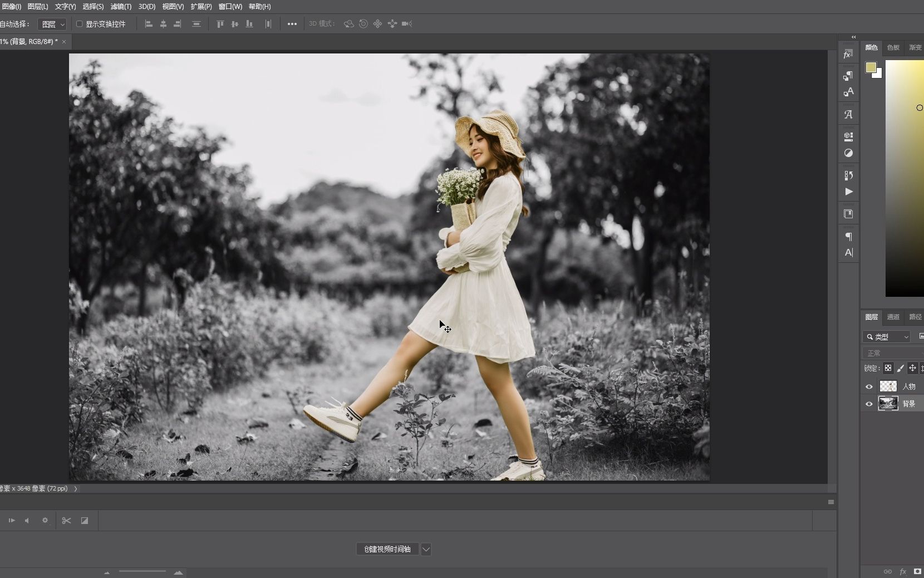924x578 pixels.
Task: Select 3D pan object mode
Action: (x=377, y=24)
